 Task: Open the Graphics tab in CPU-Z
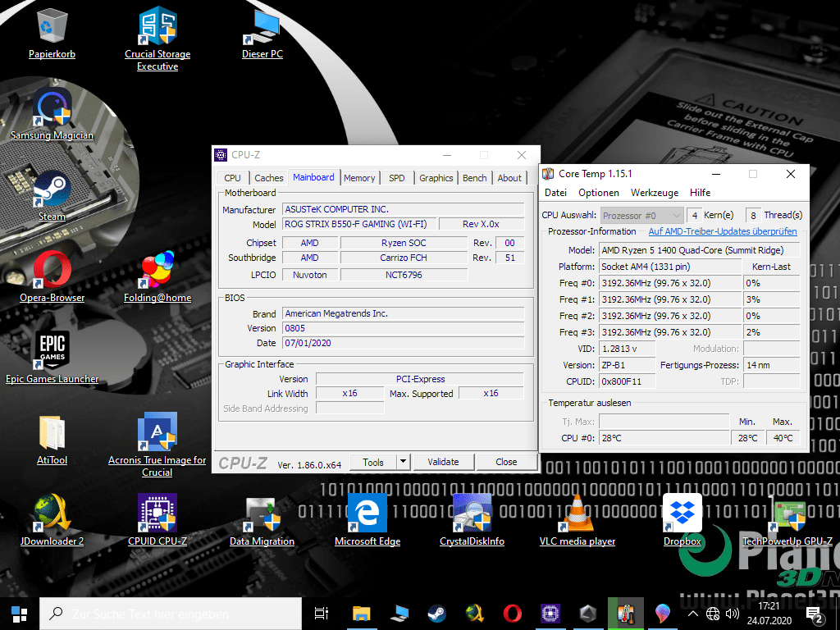(x=436, y=178)
